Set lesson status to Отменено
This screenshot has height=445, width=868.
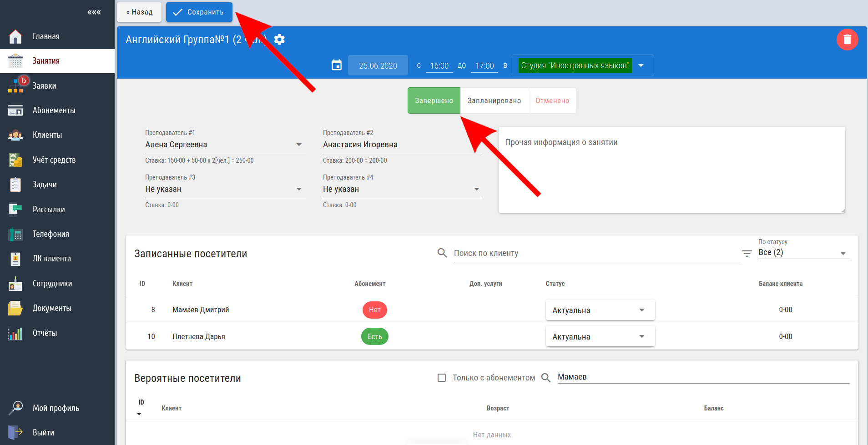(552, 100)
